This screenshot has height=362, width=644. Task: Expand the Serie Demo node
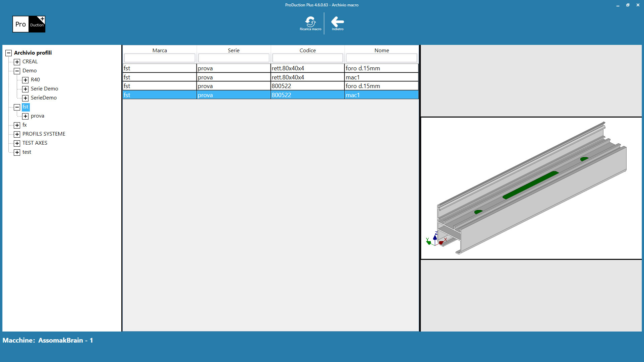pos(25,89)
